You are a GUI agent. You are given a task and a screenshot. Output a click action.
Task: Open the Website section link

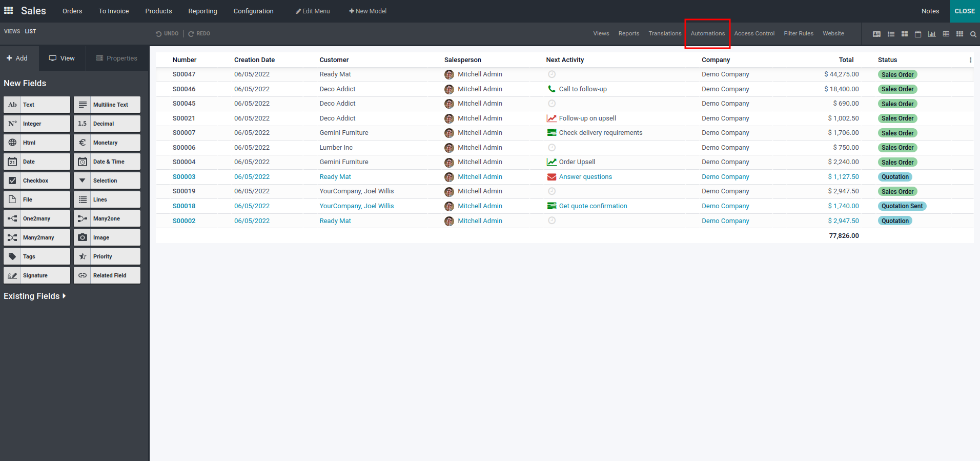tap(833, 33)
